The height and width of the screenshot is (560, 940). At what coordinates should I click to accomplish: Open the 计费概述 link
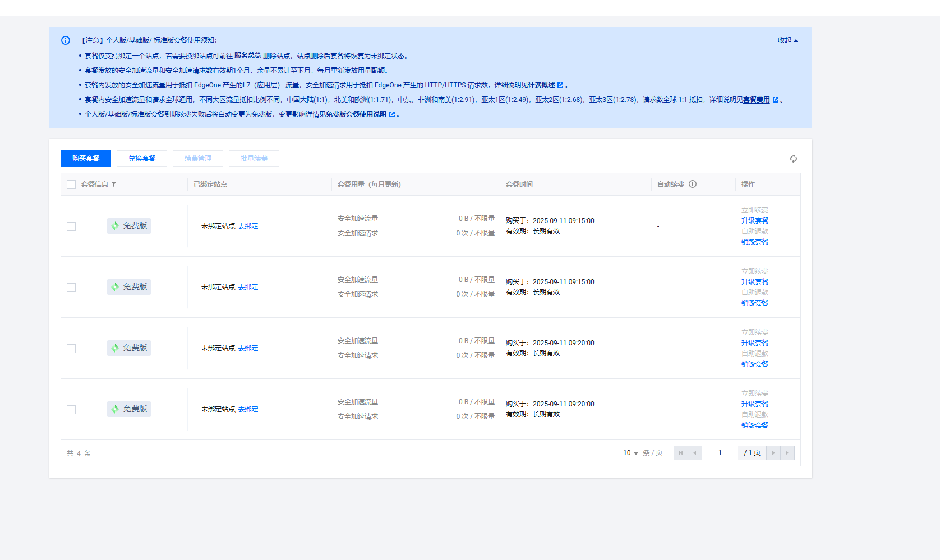(x=541, y=85)
